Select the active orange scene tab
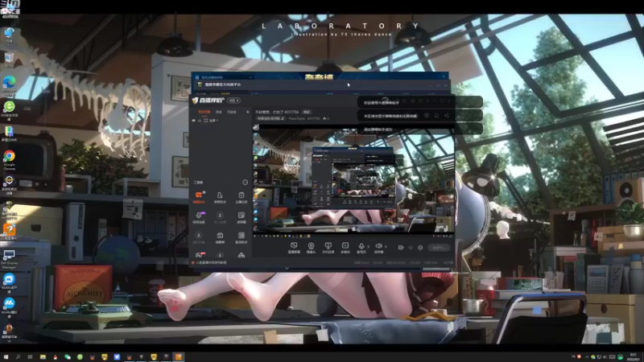This screenshot has height=362, width=644. 204,112
